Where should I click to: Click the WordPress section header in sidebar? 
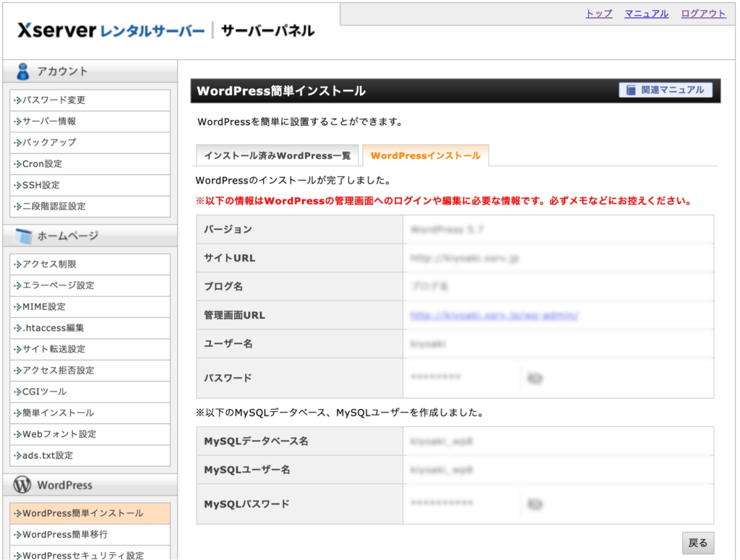click(90, 485)
